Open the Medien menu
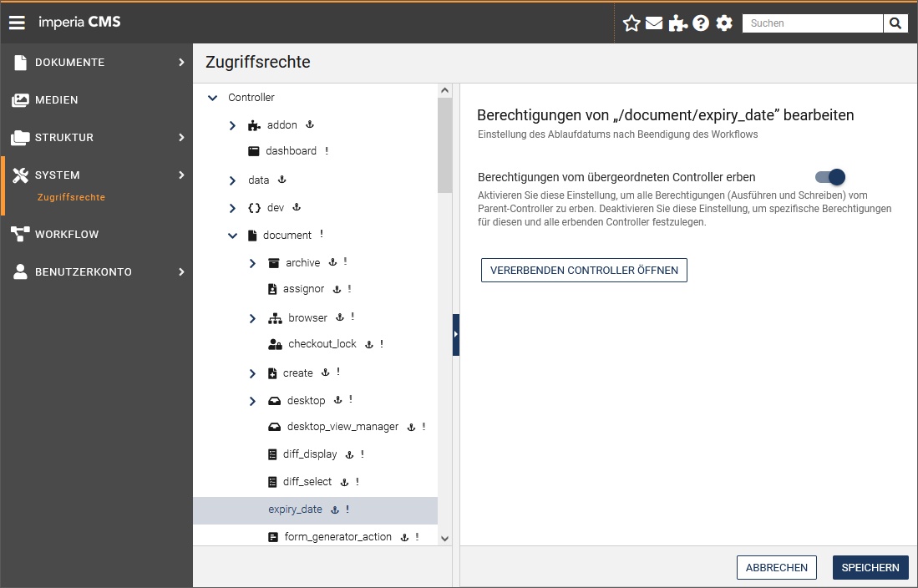Image resolution: width=918 pixels, height=588 pixels. pos(97,100)
